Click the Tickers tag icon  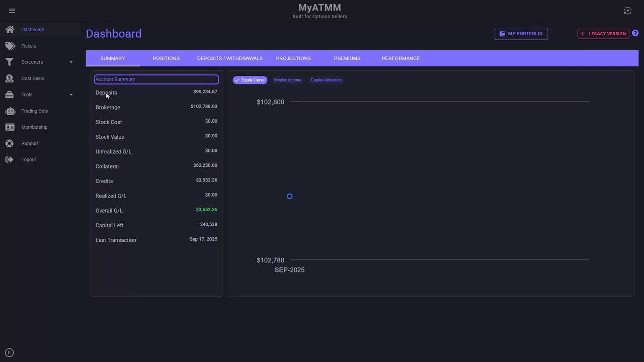(10, 46)
